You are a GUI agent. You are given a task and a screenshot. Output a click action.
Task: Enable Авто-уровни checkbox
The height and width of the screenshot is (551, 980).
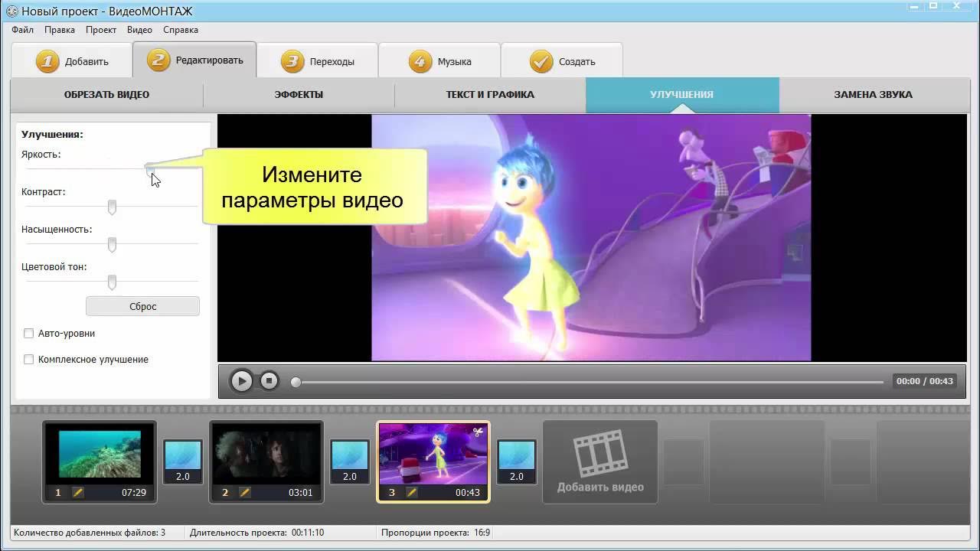tap(28, 334)
